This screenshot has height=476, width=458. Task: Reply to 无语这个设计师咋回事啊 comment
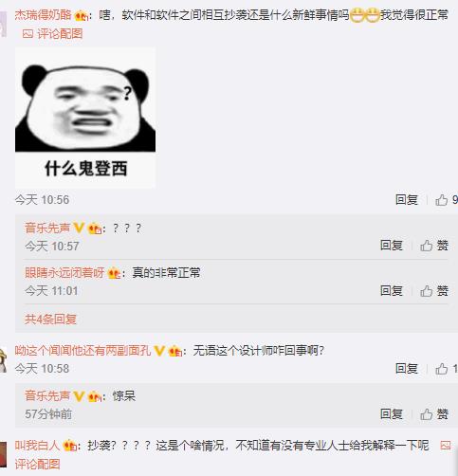(407, 369)
